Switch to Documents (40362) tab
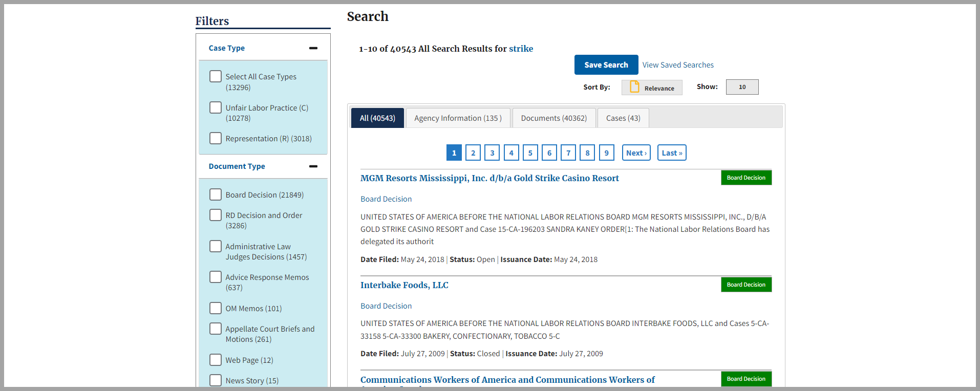980x391 pixels. (554, 118)
